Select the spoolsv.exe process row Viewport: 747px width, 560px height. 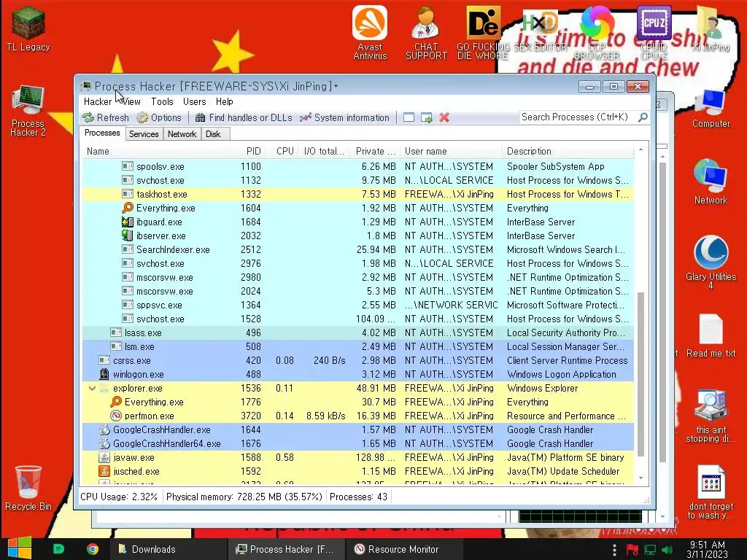(358, 166)
